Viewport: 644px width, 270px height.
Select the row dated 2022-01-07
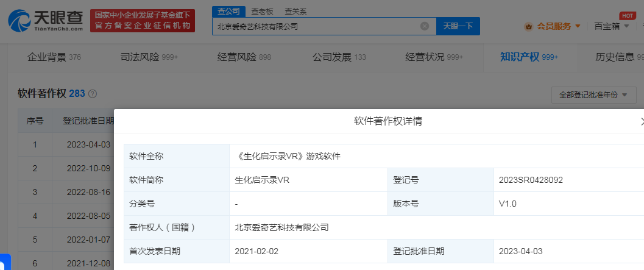coord(66,239)
